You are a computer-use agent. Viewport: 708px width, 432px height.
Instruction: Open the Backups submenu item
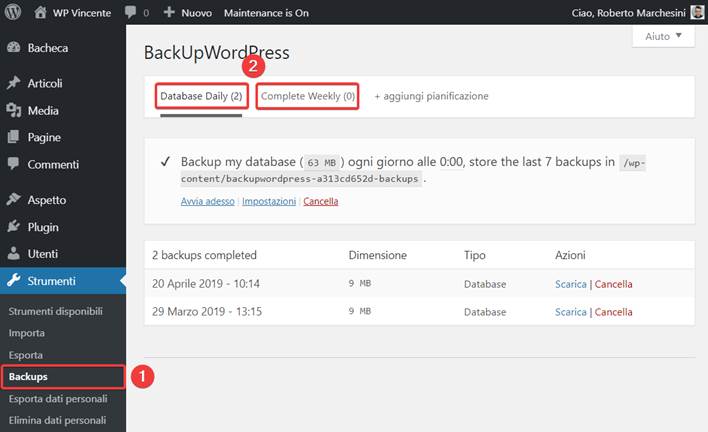tap(28, 376)
